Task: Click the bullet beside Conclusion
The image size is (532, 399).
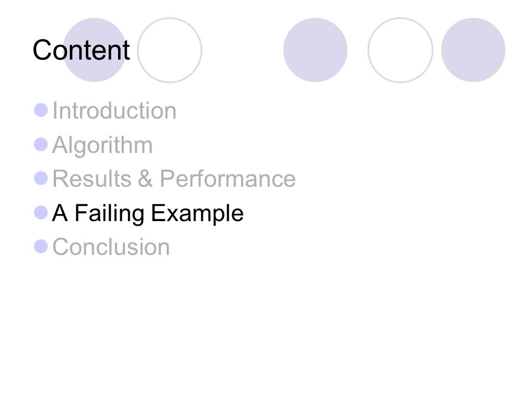Action: click(x=40, y=246)
